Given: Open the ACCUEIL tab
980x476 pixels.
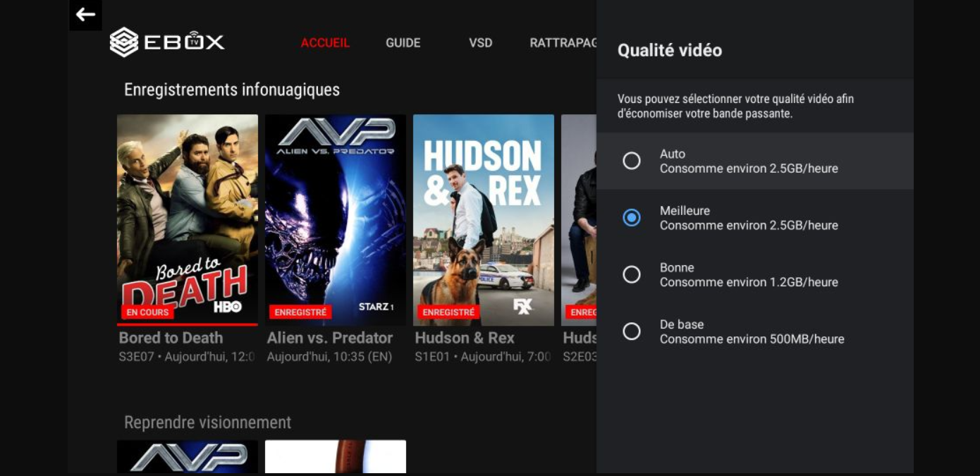Looking at the screenshot, I should [325, 42].
